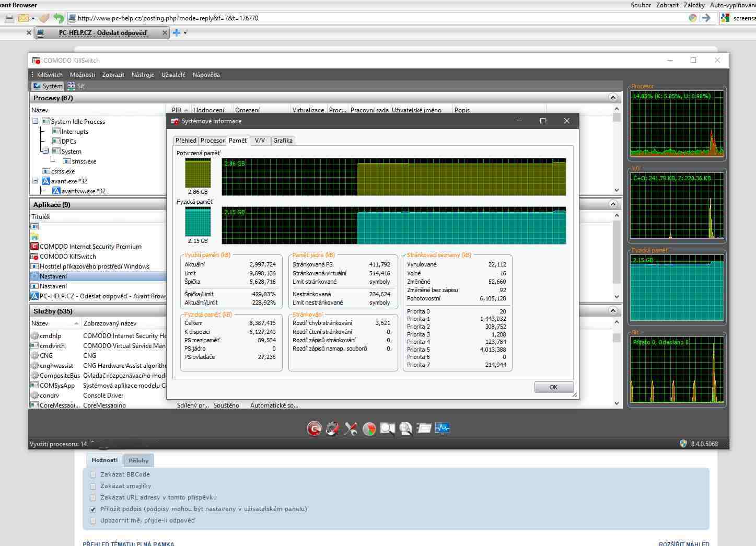Open dropdown arrow next to new tab button

click(x=185, y=33)
